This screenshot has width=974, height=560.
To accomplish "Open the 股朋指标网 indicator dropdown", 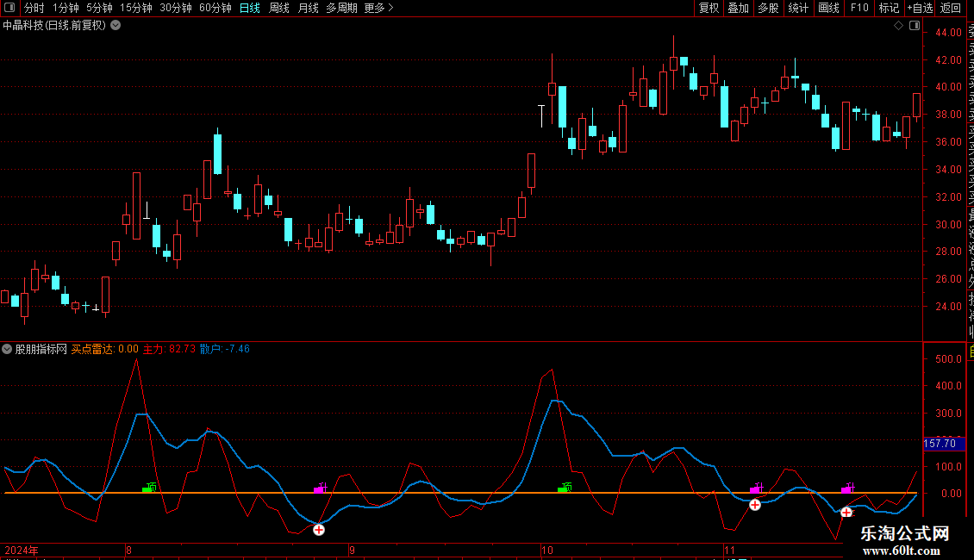I will tap(7, 349).
